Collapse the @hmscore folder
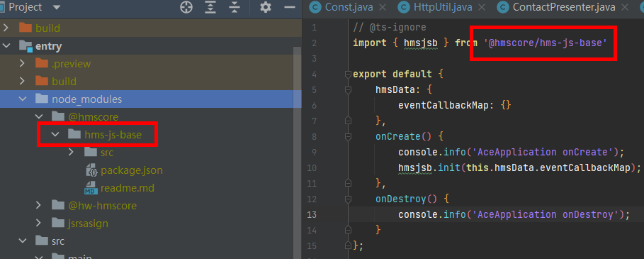Screen dimensions: 644x259 [x=38, y=117]
